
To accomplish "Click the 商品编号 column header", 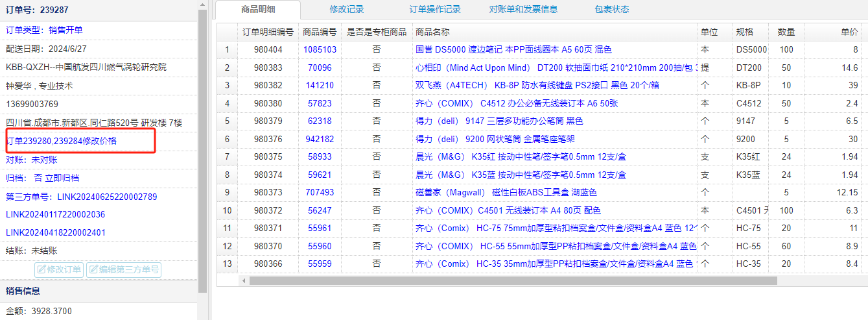I will click(x=320, y=32).
